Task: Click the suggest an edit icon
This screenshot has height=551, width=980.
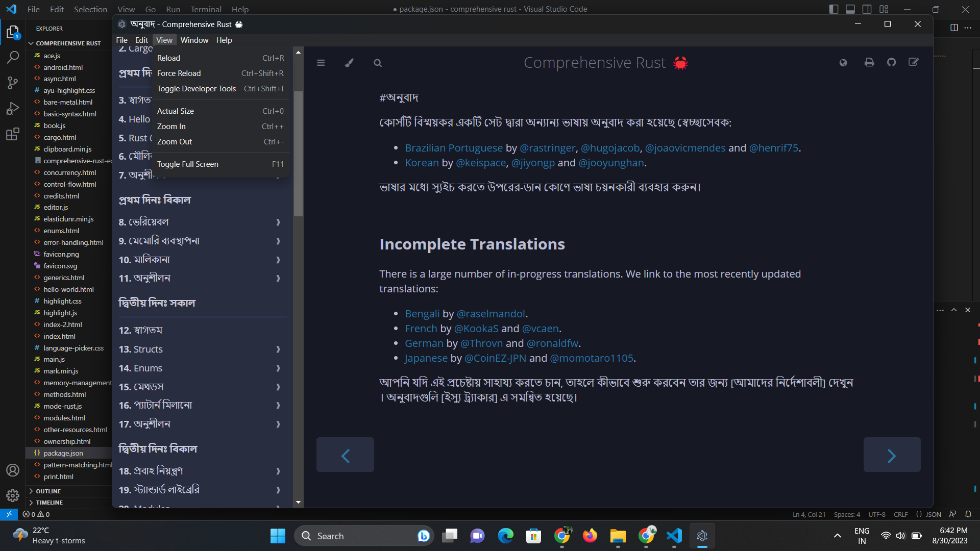Action: (x=914, y=62)
